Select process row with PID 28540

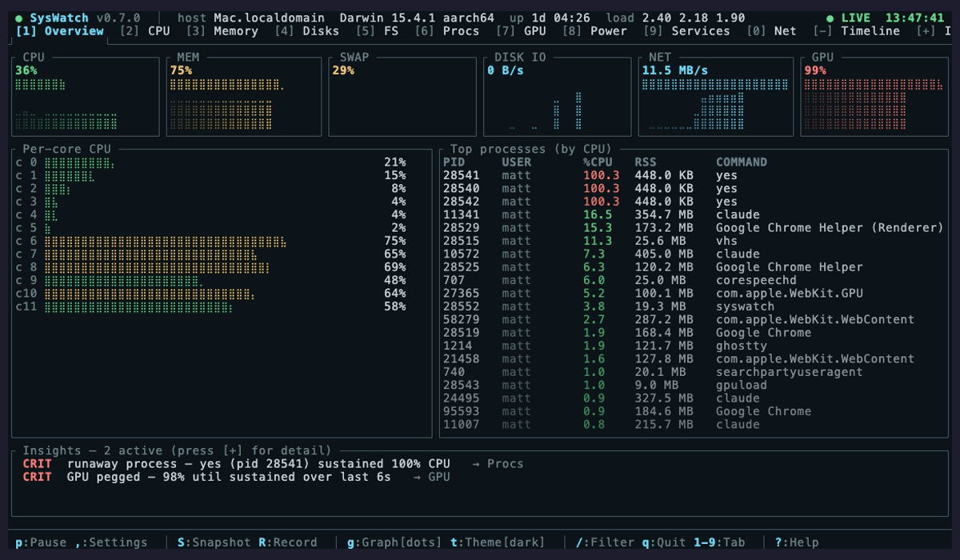click(x=693, y=189)
